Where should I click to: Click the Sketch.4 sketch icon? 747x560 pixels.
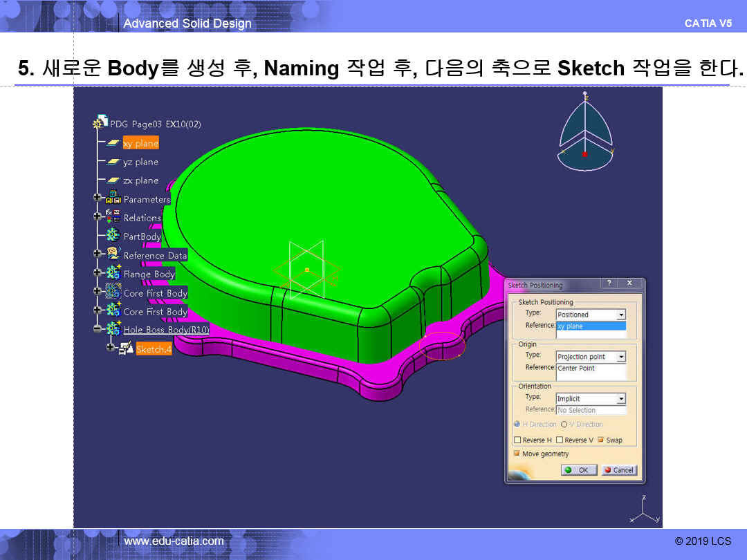pyautogui.click(x=126, y=349)
